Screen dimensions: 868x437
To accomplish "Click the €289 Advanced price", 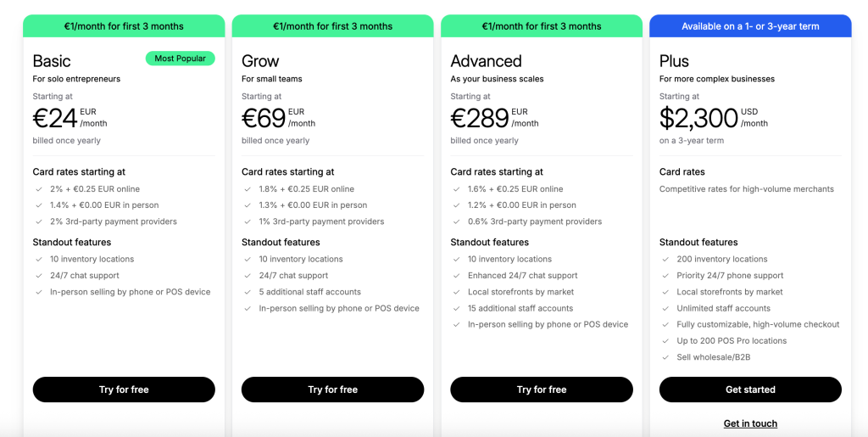I will pyautogui.click(x=480, y=117).
